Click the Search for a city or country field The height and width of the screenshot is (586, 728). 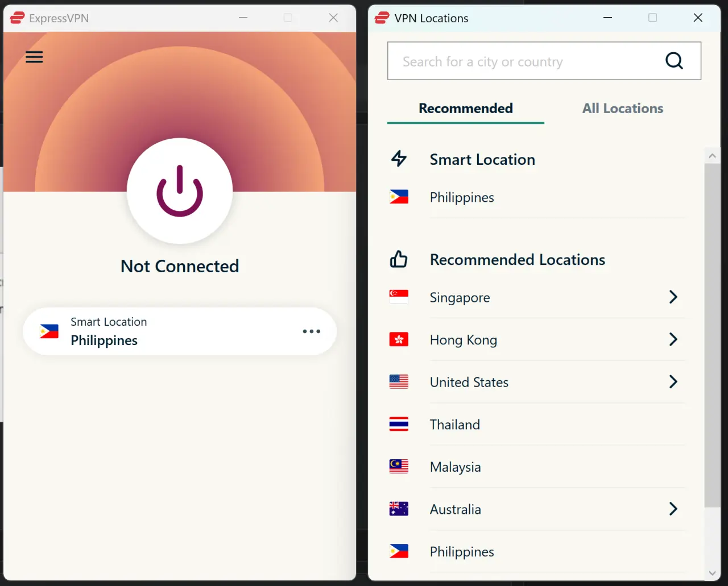click(x=544, y=61)
